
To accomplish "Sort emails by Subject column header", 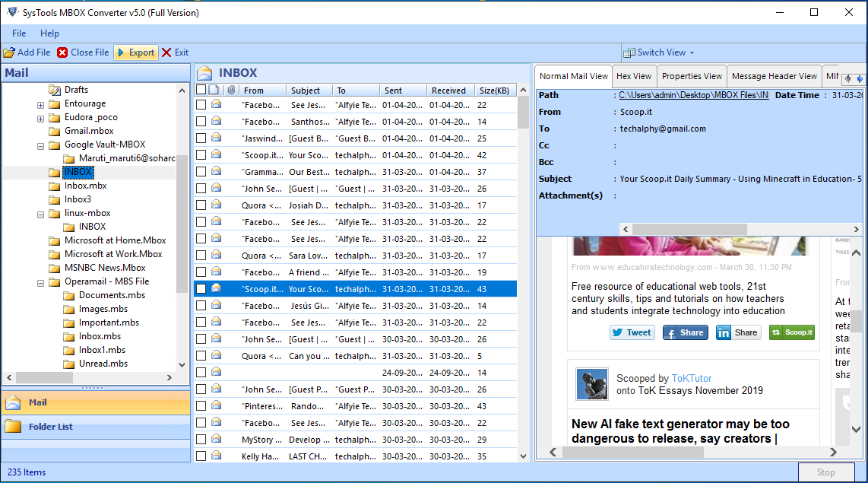I will click(x=309, y=91).
